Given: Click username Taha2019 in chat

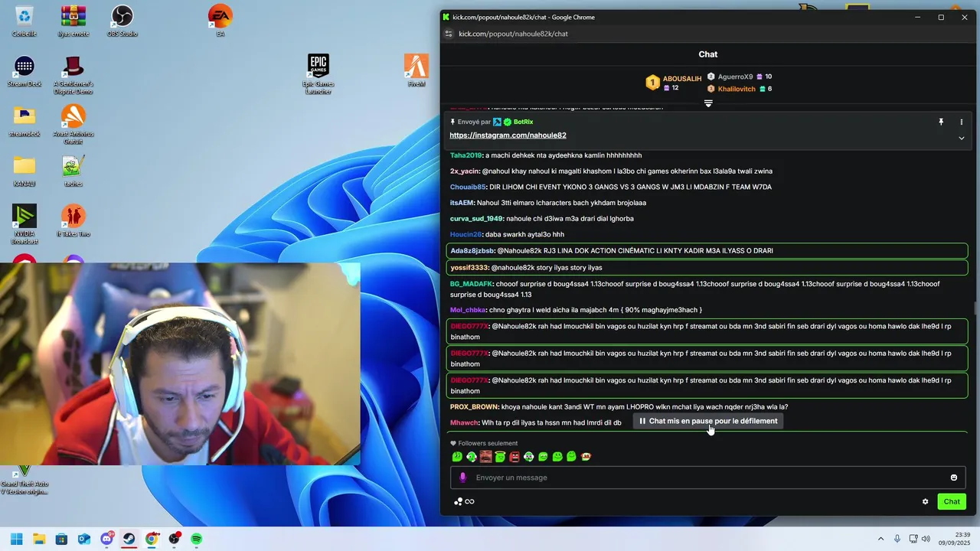Looking at the screenshot, I should point(466,155).
